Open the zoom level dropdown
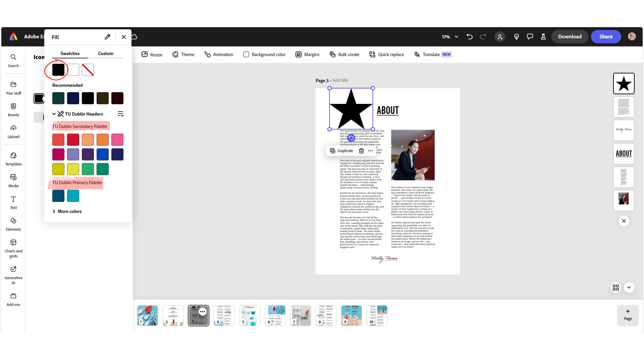This screenshot has width=644, height=362. 449,37
